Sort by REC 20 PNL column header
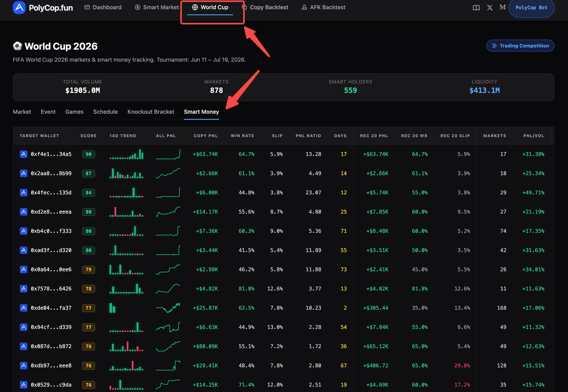 374,136
